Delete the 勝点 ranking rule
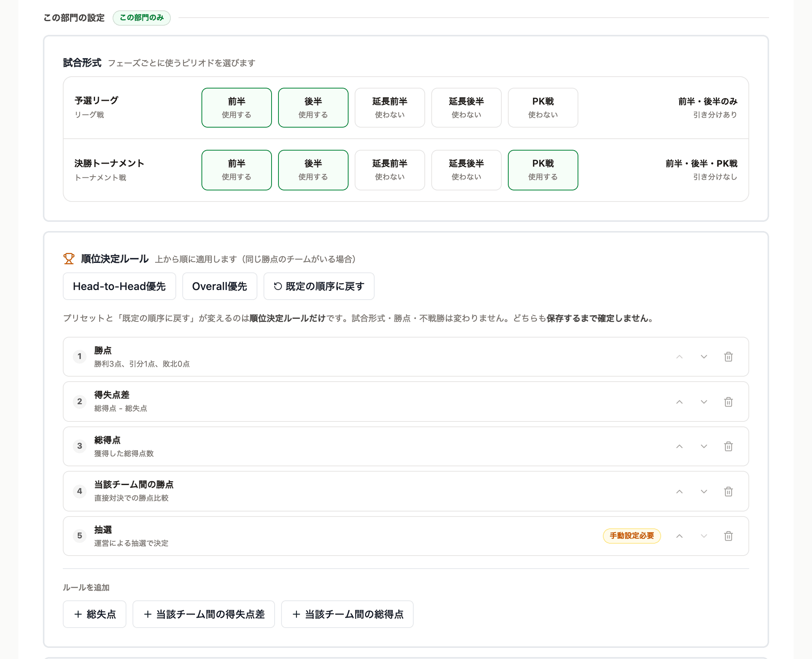The image size is (812, 659). 728,357
